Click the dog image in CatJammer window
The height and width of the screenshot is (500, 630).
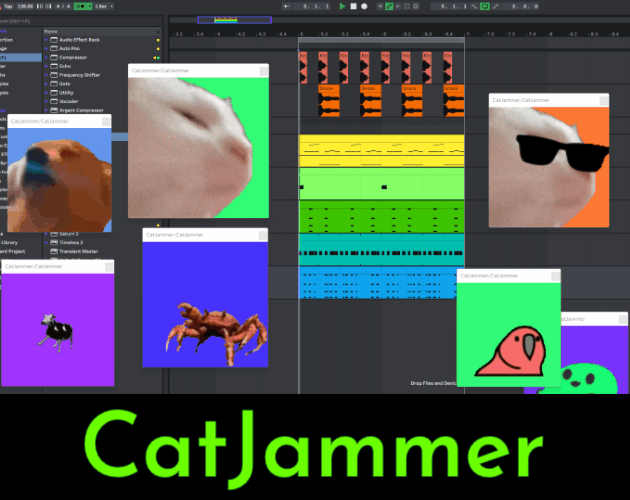(59, 180)
